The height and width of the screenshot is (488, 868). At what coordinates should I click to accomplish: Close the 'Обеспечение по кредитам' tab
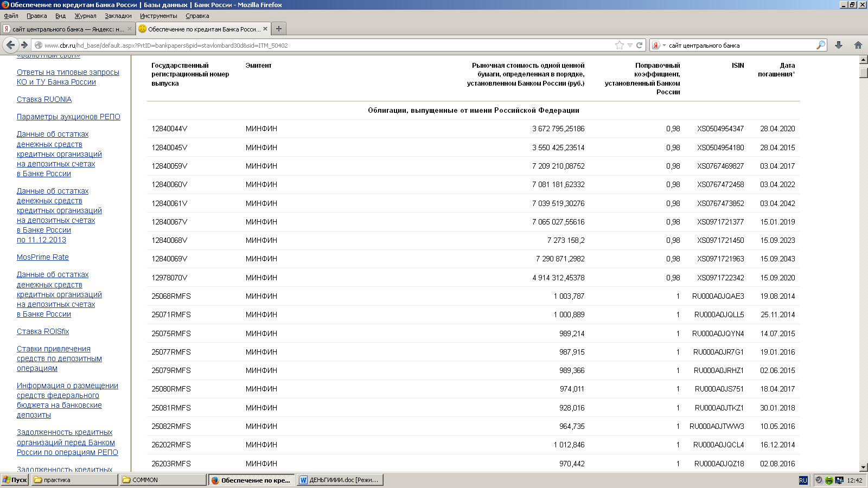pyautogui.click(x=265, y=29)
